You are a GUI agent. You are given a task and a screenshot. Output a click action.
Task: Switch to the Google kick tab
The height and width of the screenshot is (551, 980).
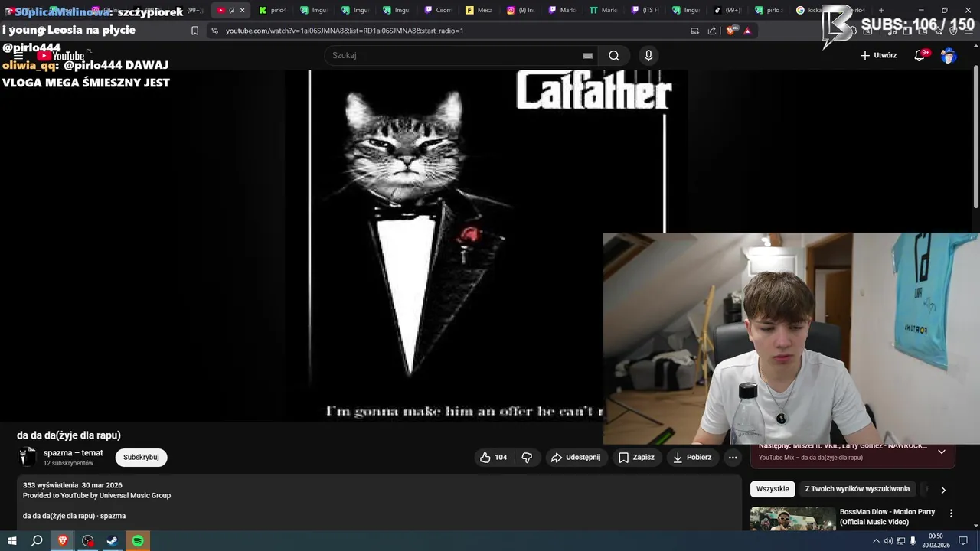tap(808, 10)
